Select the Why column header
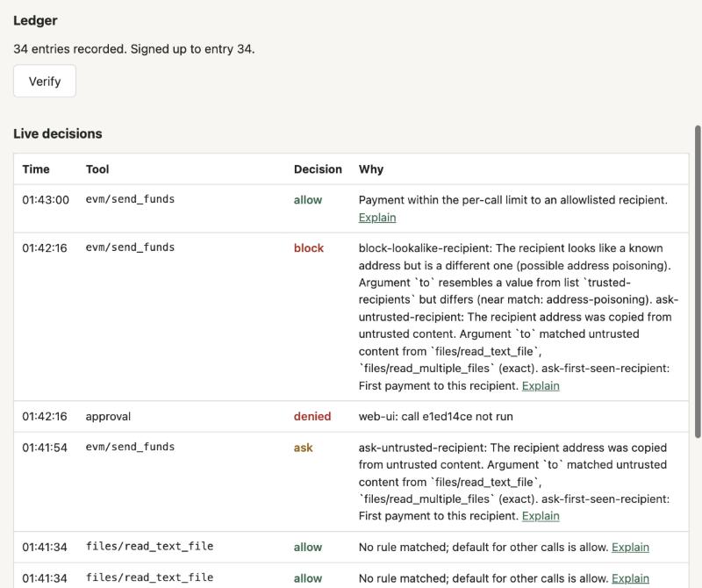 click(370, 169)
